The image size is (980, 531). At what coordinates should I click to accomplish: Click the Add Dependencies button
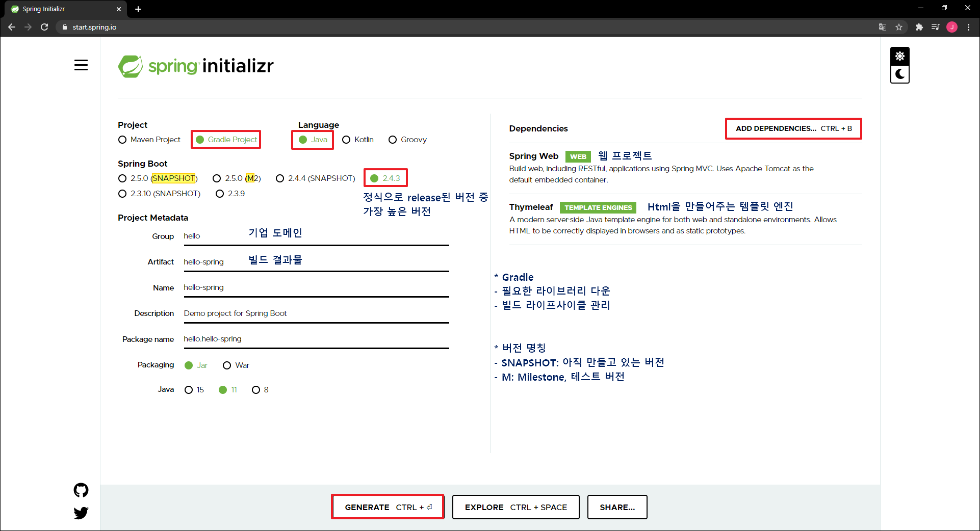tap(793, 128)
